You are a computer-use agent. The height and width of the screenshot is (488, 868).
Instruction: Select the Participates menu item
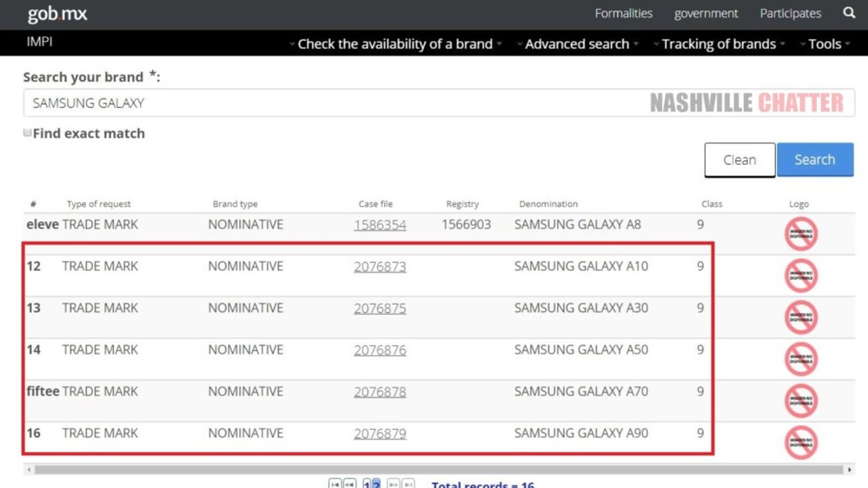[790, 14]
